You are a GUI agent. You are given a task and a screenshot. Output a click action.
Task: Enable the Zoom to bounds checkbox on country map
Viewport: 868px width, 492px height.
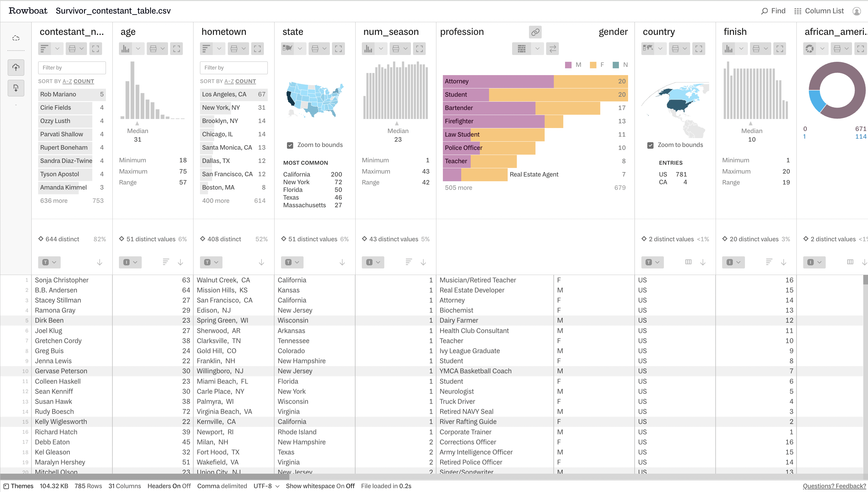click(649, 145)
